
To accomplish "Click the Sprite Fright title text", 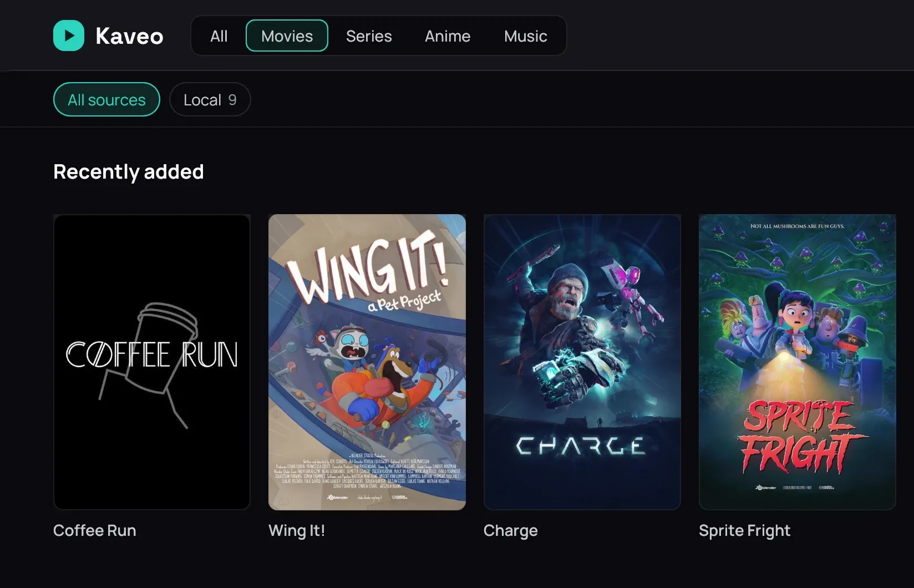I will (745, 531).
